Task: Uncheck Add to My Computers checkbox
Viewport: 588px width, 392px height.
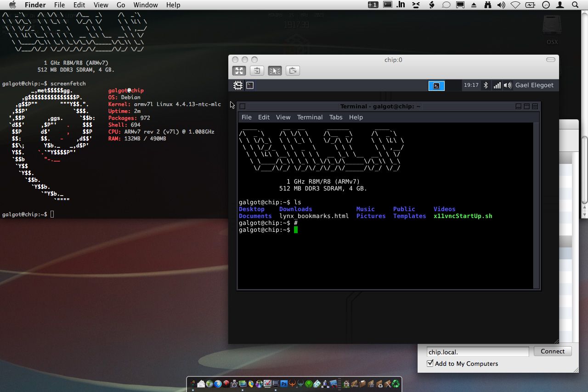Action: pyautogui.click(x=430, y=364)
